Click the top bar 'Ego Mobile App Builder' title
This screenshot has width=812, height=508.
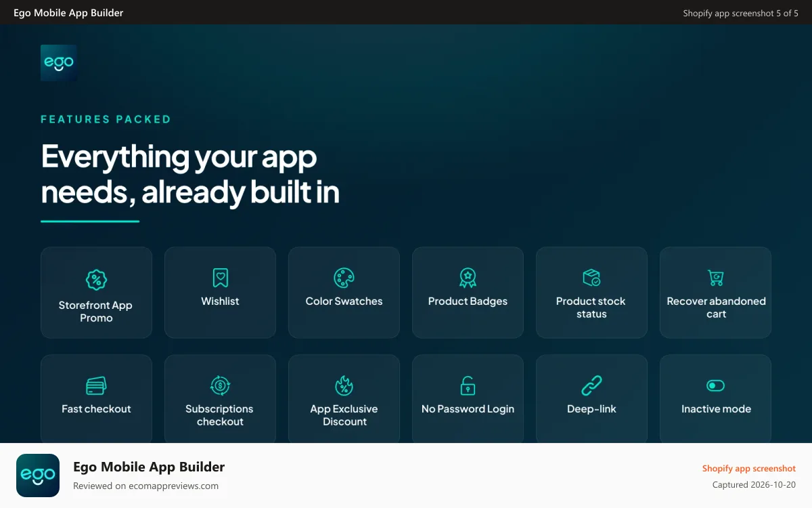68,13
